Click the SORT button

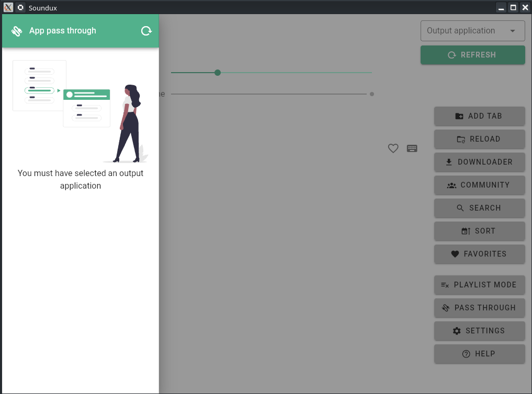pos(479,231)
